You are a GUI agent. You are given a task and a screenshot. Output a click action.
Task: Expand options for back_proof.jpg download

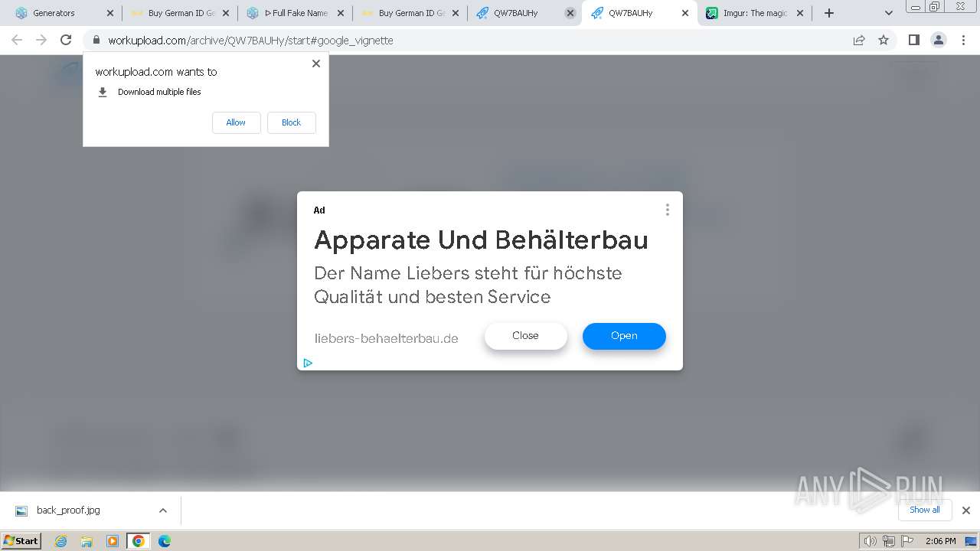[x=163, y=510]
